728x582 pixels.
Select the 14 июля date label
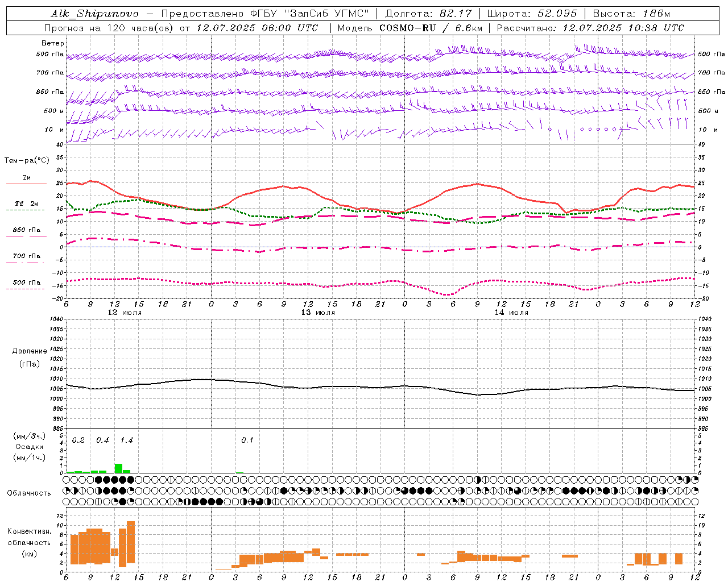pyautogui.click(x=511, y=313)
